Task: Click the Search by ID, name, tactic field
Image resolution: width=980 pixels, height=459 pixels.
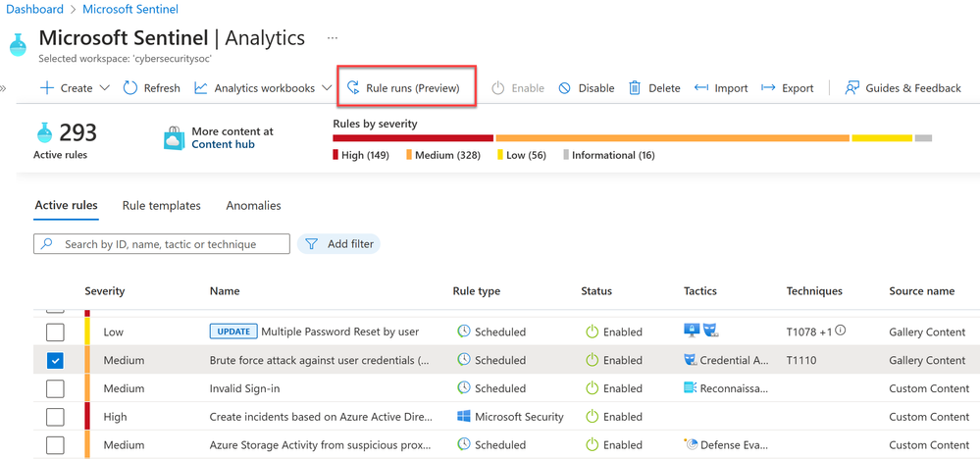Action: (x=162, y=244)
